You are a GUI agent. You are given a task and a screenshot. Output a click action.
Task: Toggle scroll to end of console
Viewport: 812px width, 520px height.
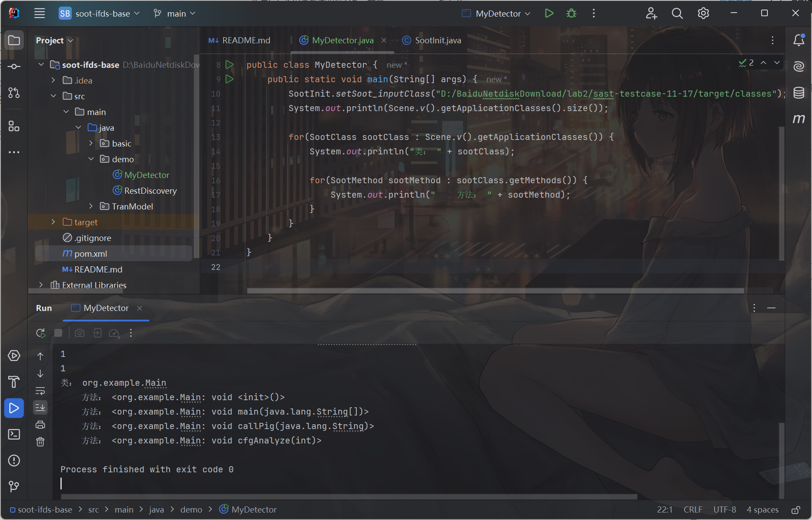point(40,407)
